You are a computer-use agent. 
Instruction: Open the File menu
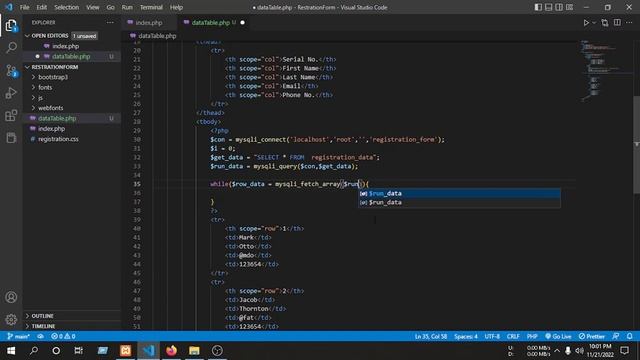pyautogui.click(x=24, y=7)
